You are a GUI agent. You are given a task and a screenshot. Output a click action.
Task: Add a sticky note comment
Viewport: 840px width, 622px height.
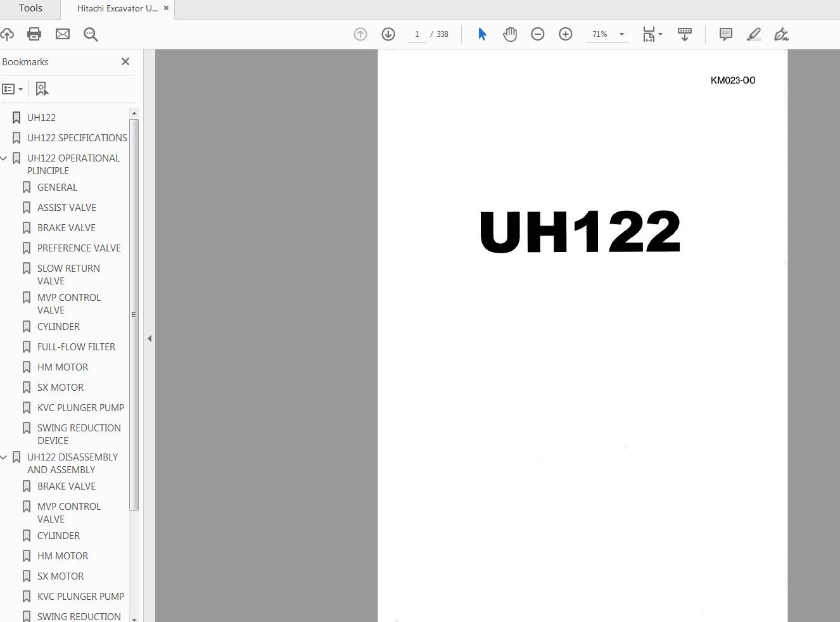[726, 34]
